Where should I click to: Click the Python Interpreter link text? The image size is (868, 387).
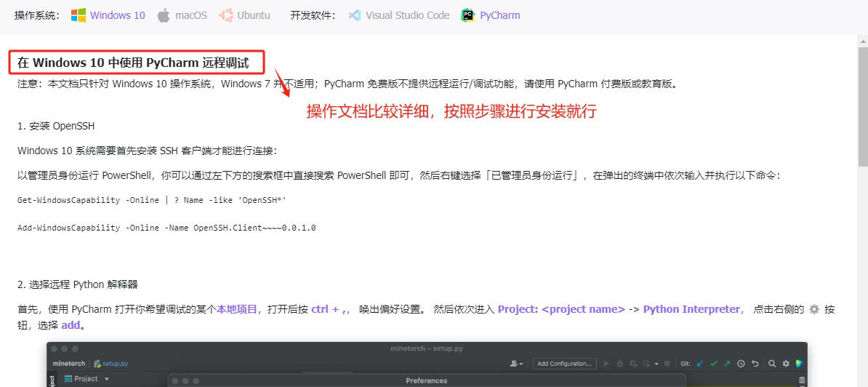tap(691, 309)
